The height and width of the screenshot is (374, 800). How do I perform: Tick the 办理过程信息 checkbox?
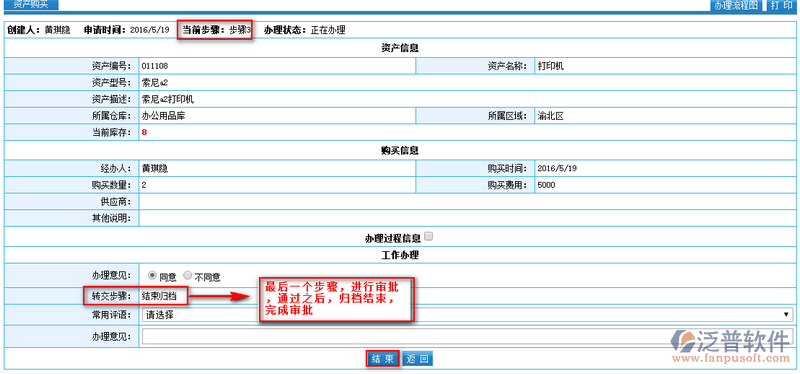click(x=429, y=236)
